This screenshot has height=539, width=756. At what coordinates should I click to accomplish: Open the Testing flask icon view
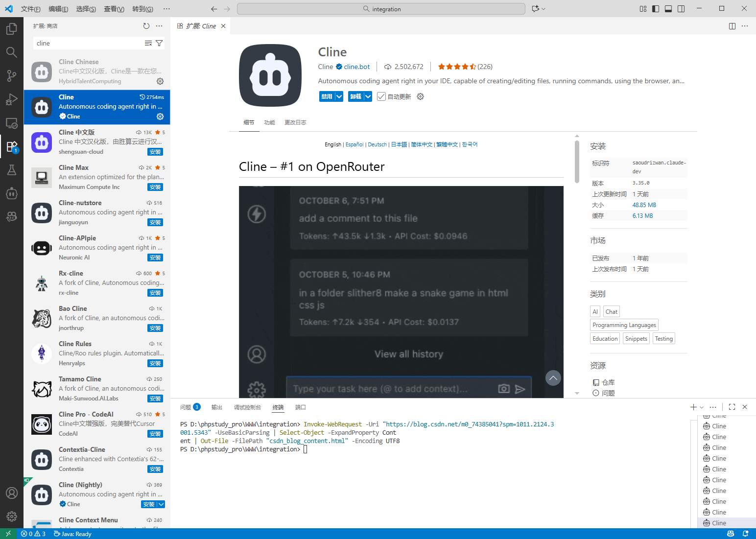click(12, 170)
